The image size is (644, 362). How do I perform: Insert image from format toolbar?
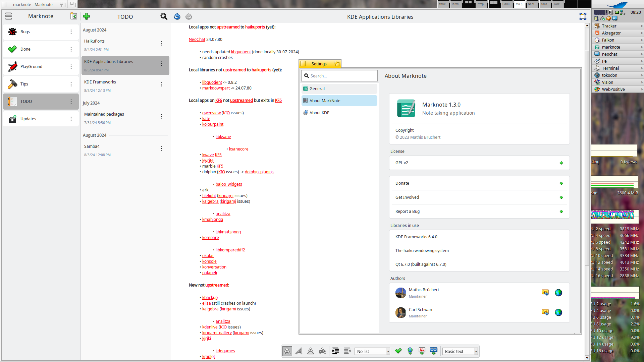click(x=422, y=351)
